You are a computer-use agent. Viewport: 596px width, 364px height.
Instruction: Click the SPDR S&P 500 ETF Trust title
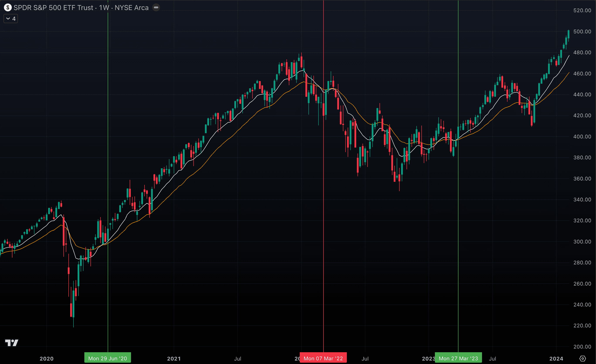(x=53, y=7)
